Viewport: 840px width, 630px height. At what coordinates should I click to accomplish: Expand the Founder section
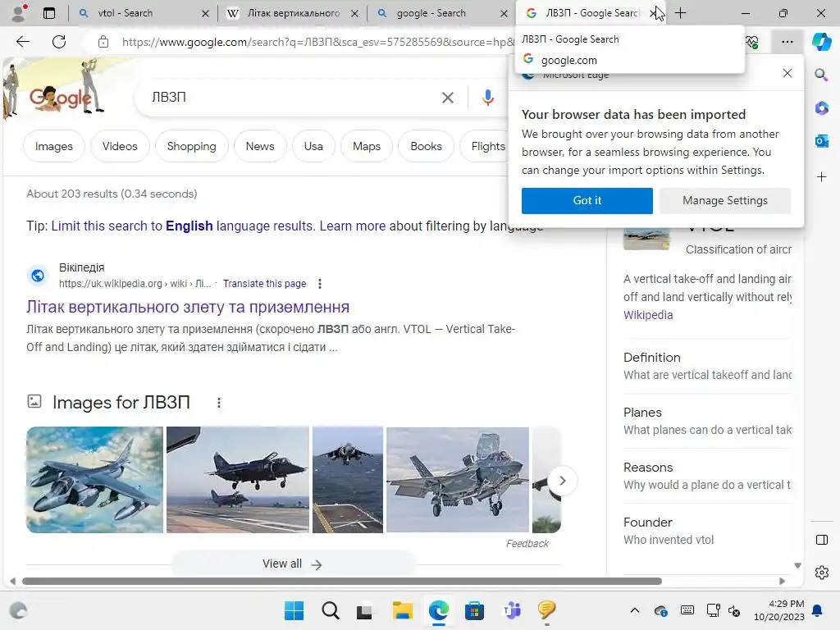tap(707, 531)
